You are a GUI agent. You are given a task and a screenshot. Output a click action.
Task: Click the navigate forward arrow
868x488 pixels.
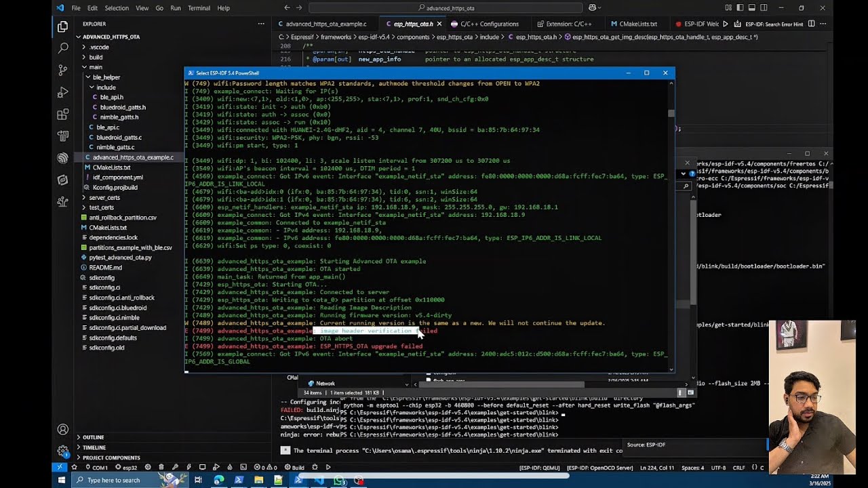point(300,8)
